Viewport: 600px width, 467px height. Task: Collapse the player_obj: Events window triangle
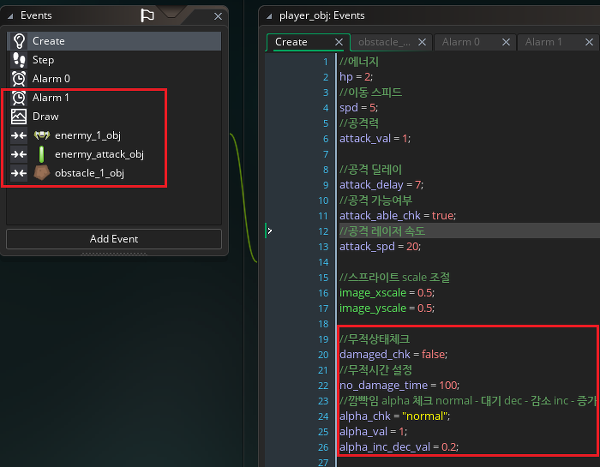(x=269, y=16)
